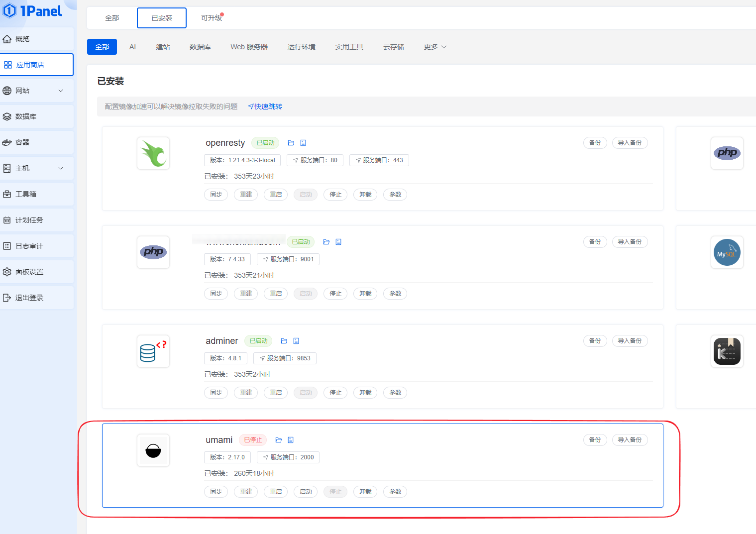Click the dark K app logo in right column

pos(727,351)
